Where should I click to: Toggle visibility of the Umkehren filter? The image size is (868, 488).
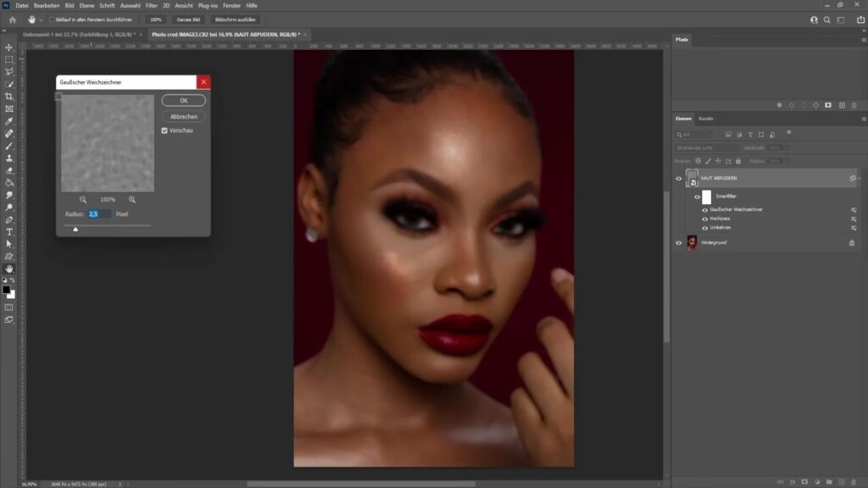704,227
